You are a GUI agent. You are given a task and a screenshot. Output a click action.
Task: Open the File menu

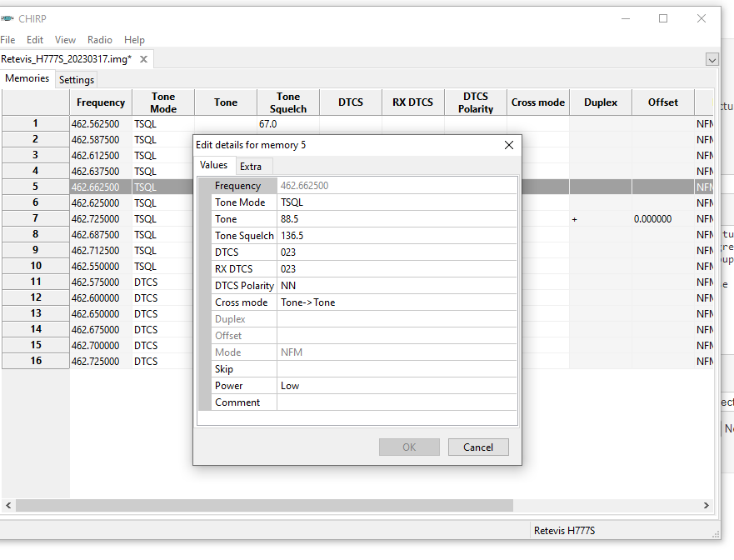(x=7, y=40)
